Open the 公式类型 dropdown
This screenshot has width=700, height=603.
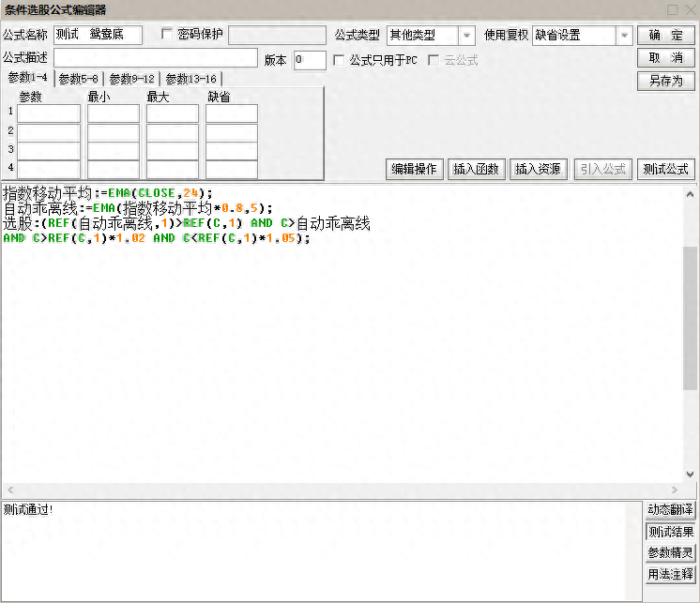point(466,36)
